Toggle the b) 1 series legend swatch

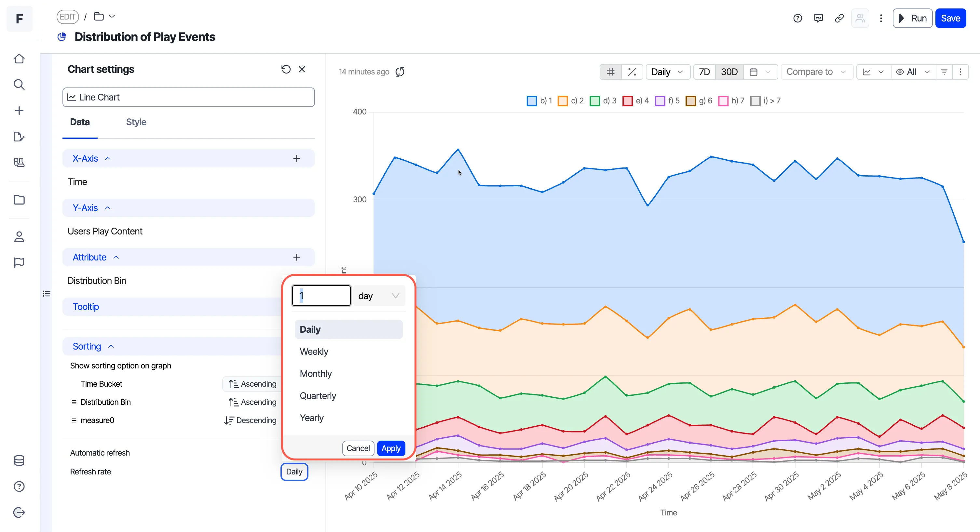coord(531,101)
